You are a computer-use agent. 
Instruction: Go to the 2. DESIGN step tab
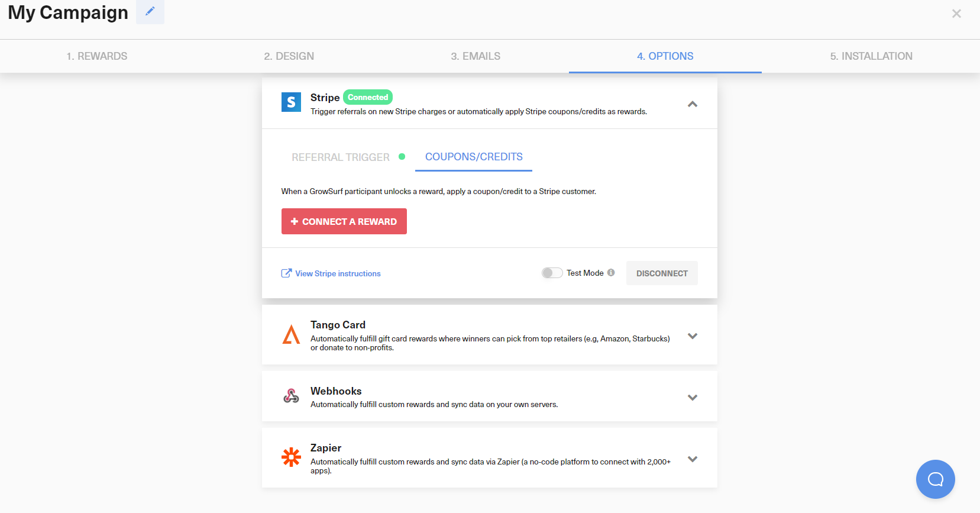coord(289,56)
